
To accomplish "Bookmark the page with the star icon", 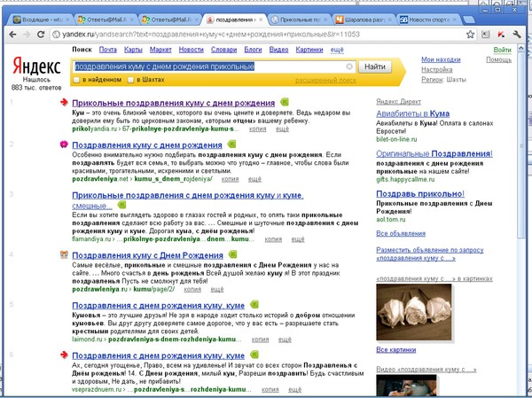I will [x=470, y=35].
